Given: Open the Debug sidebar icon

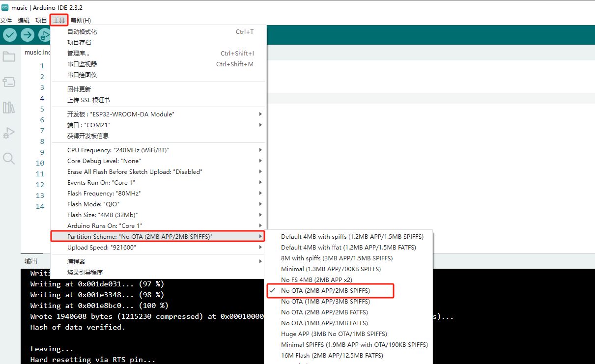Looking at the screenshot, I should coord(9,133).
